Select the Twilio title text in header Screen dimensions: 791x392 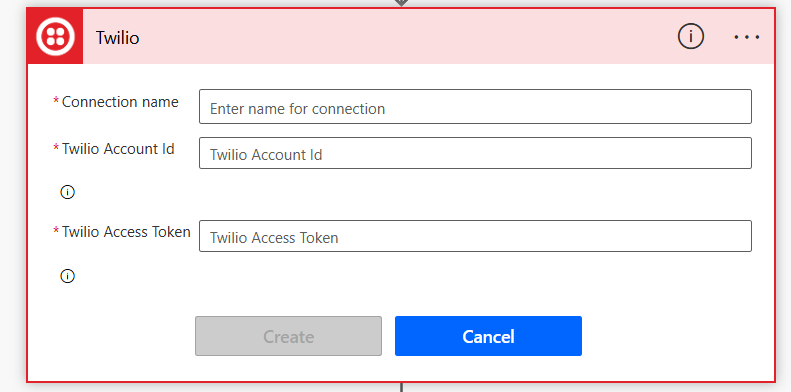coord(118,38)
